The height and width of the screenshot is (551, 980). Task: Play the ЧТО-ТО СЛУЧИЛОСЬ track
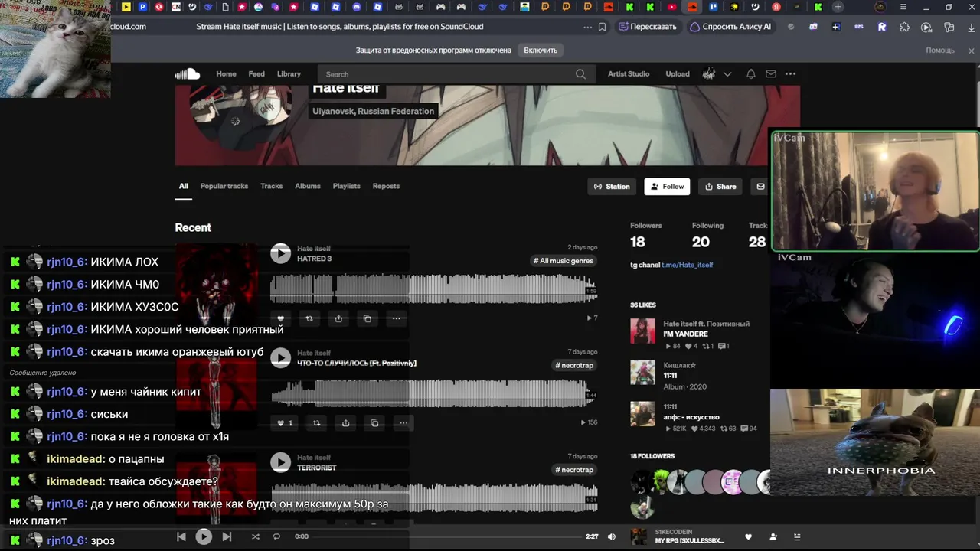[x=281, y=357]
